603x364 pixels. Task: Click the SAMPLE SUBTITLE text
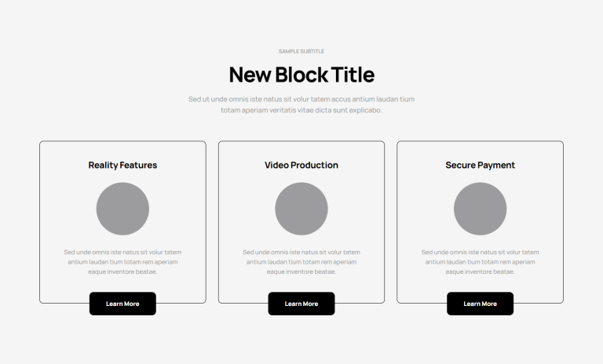click(301, 51)
